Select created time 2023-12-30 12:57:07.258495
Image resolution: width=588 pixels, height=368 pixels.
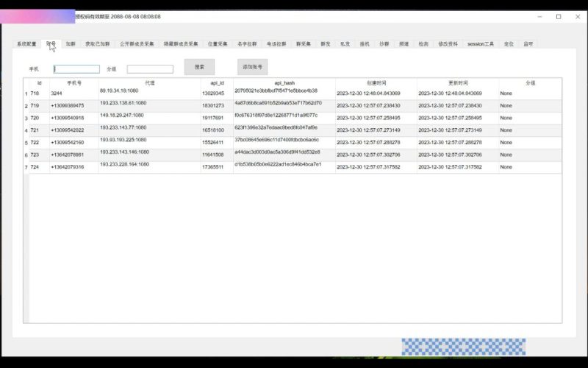[x=376, y=118]
